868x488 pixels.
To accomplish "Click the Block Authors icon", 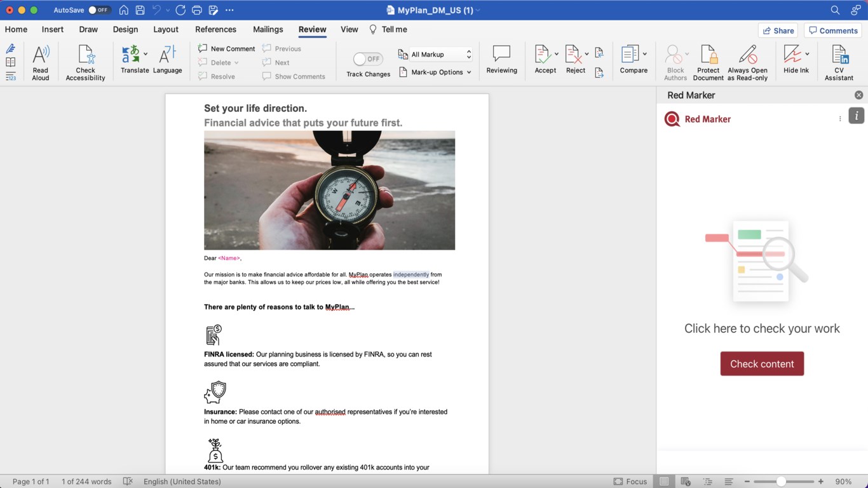I will click(674, 55).
